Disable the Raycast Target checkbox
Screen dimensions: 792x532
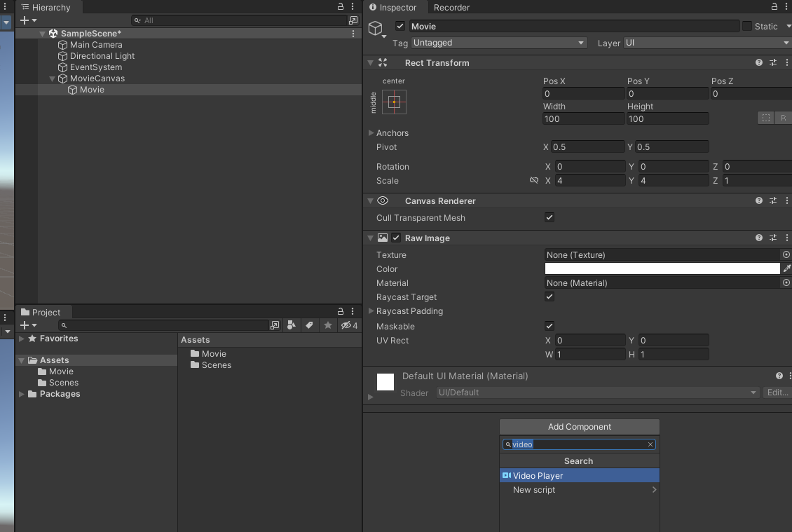click(549, 296)
